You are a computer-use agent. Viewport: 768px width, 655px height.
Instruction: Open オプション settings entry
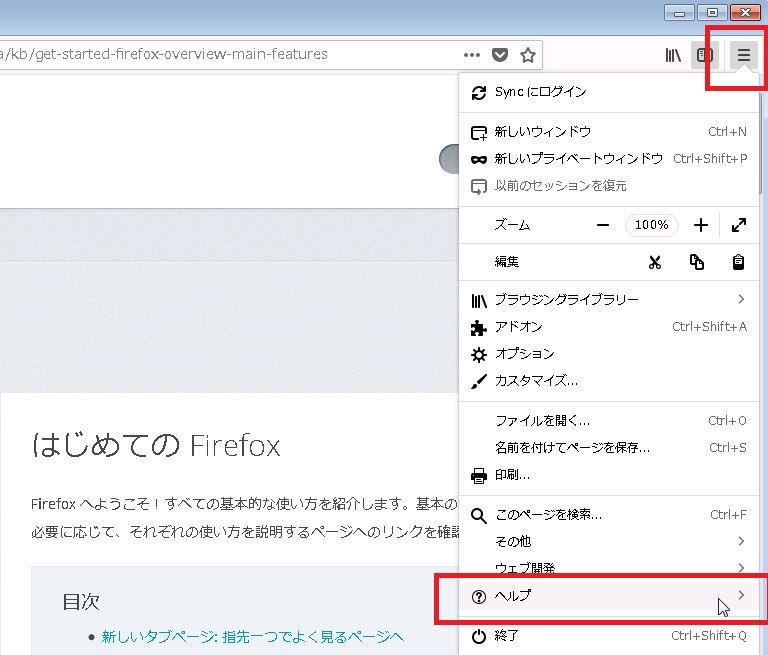tap(609, 354)
